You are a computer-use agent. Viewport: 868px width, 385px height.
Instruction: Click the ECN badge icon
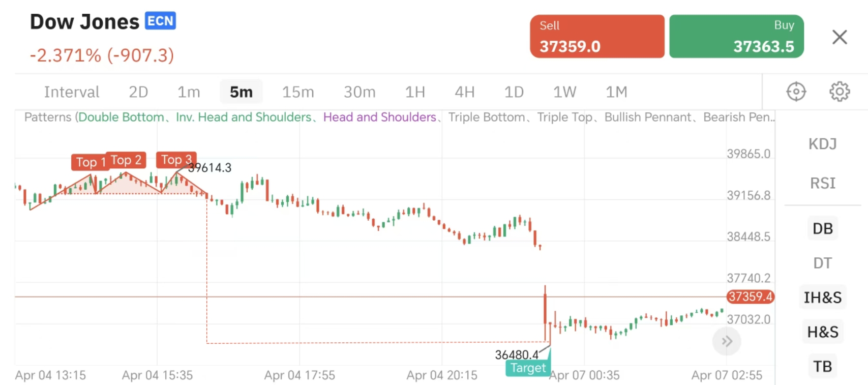(160, 21)
